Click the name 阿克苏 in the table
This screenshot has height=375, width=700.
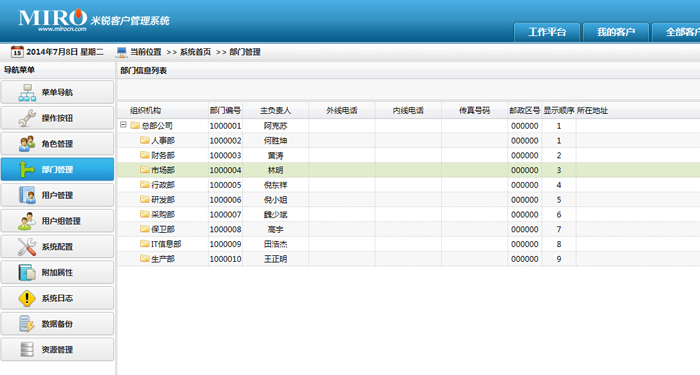(275, 126)
